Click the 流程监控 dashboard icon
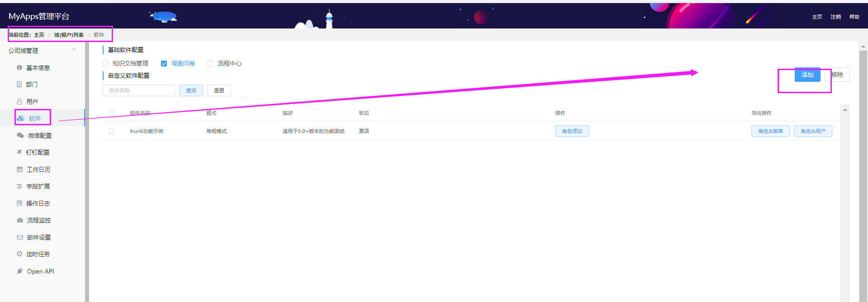 [x=20, y=220]
